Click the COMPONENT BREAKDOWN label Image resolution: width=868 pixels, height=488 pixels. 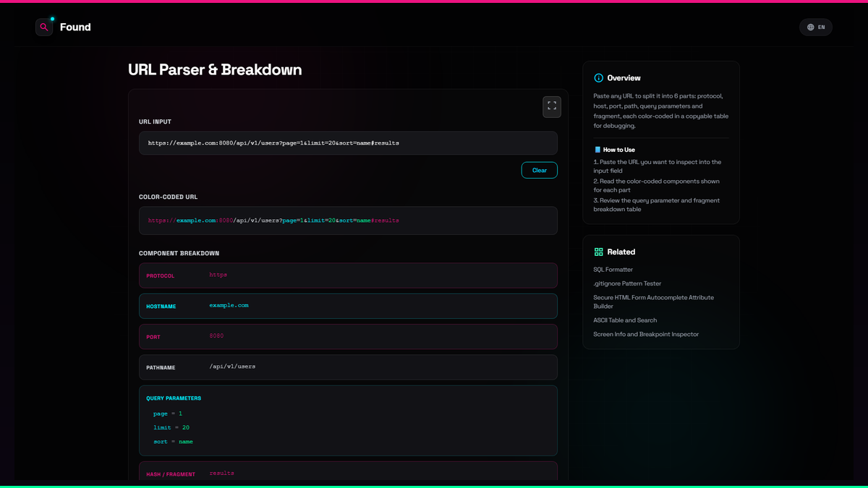(x=179, y=254)
